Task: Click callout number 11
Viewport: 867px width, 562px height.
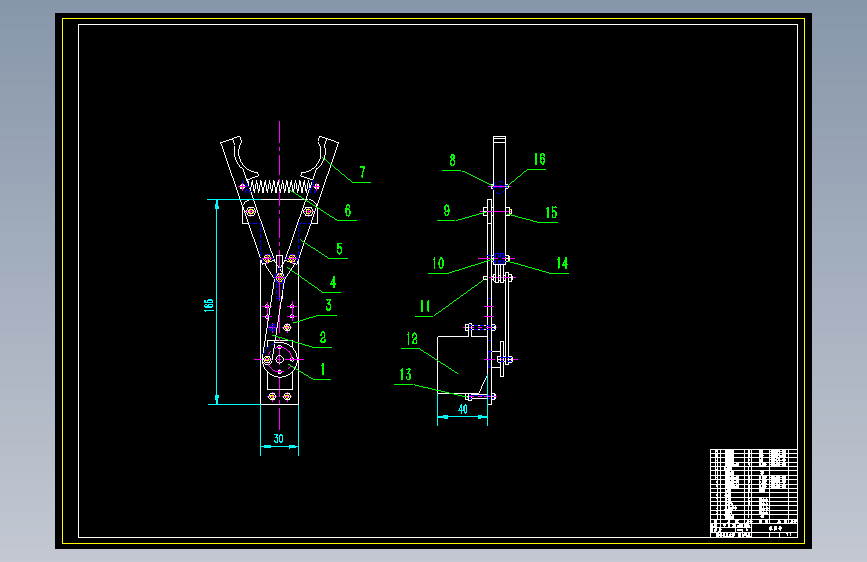Action: click(x=425, y=306)
